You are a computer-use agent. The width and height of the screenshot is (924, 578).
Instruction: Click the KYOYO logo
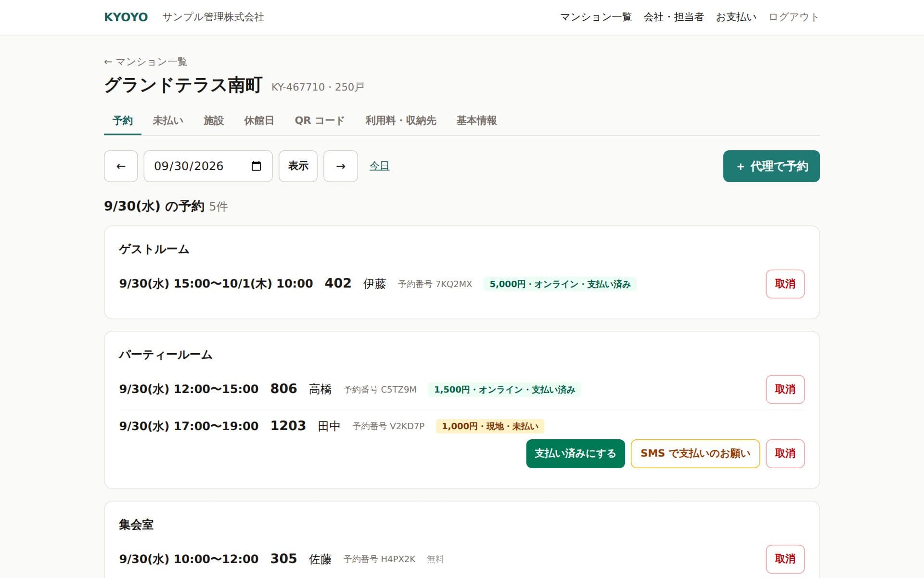click(126, 17)
